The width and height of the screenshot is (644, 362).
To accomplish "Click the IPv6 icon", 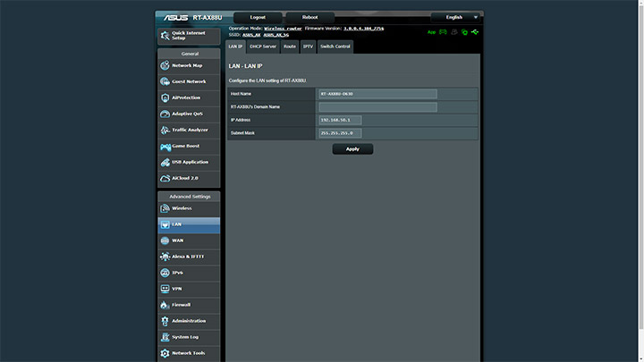I will click(165, 273).
